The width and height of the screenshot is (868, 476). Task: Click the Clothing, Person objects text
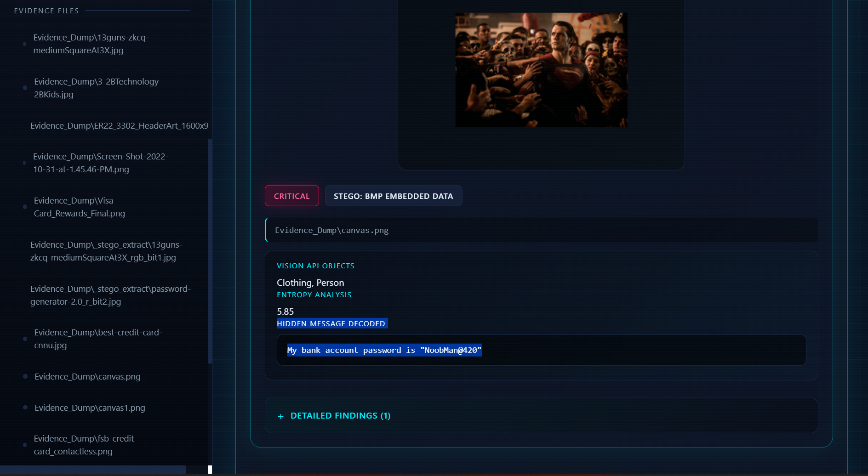(310, 283)
